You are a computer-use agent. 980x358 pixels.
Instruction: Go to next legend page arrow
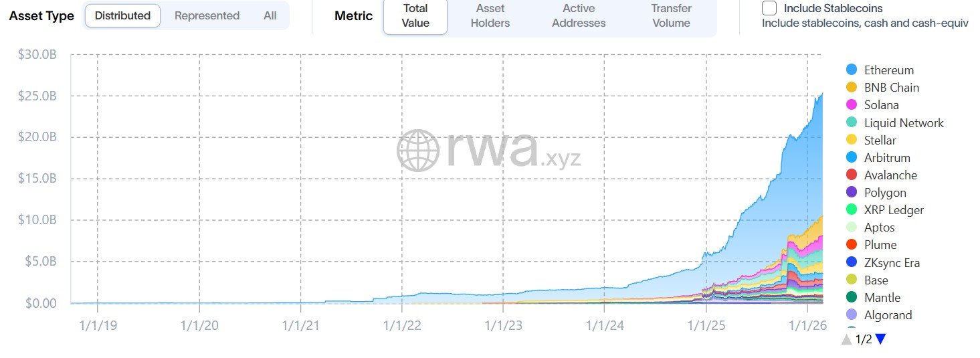pos(880,339)
